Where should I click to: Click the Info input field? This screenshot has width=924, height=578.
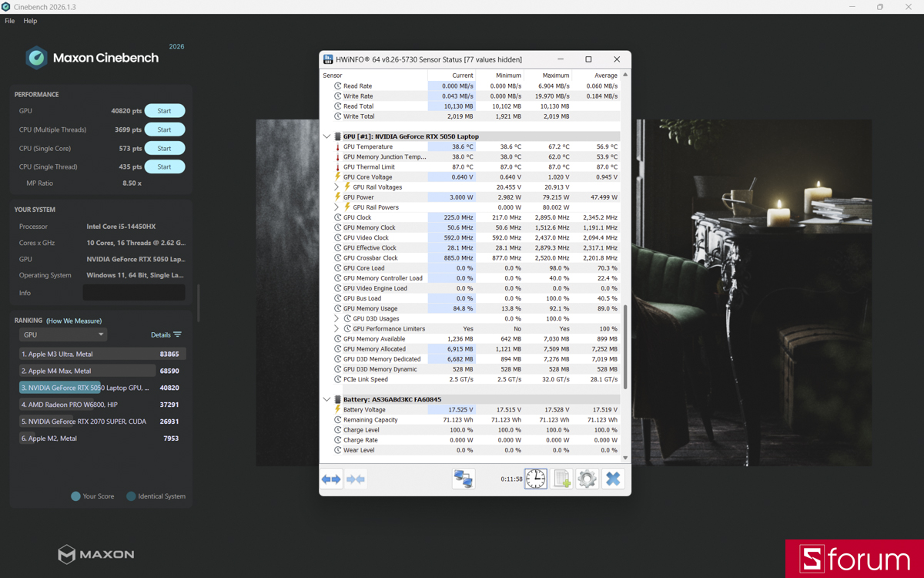(134, 293)
